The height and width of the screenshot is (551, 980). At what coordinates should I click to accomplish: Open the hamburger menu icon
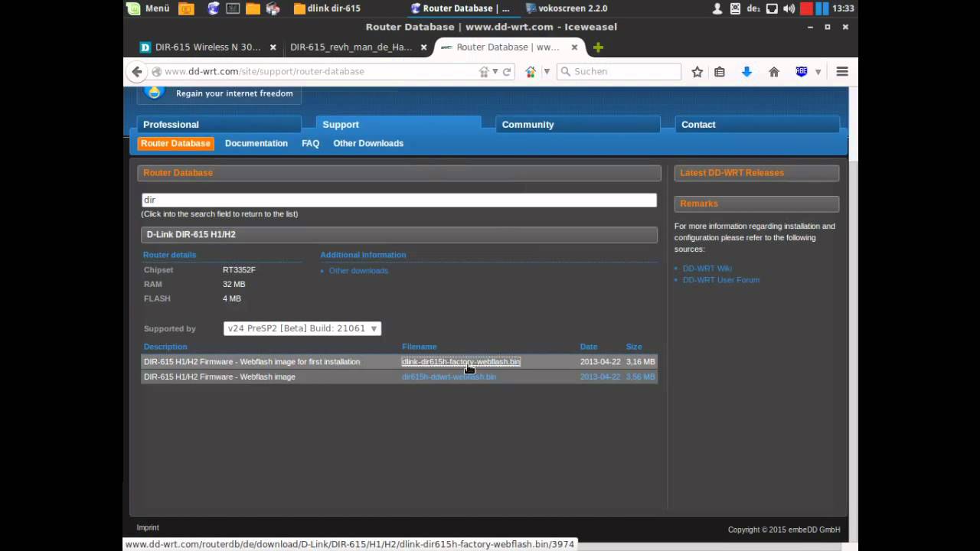[x=842, y=71]
